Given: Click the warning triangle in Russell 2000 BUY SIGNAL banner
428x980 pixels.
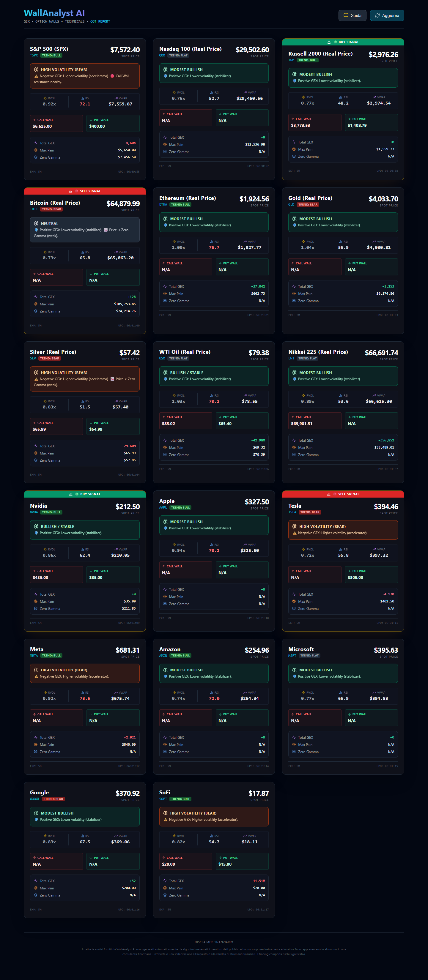Looking at the screenshot, I should coord(329,42).
